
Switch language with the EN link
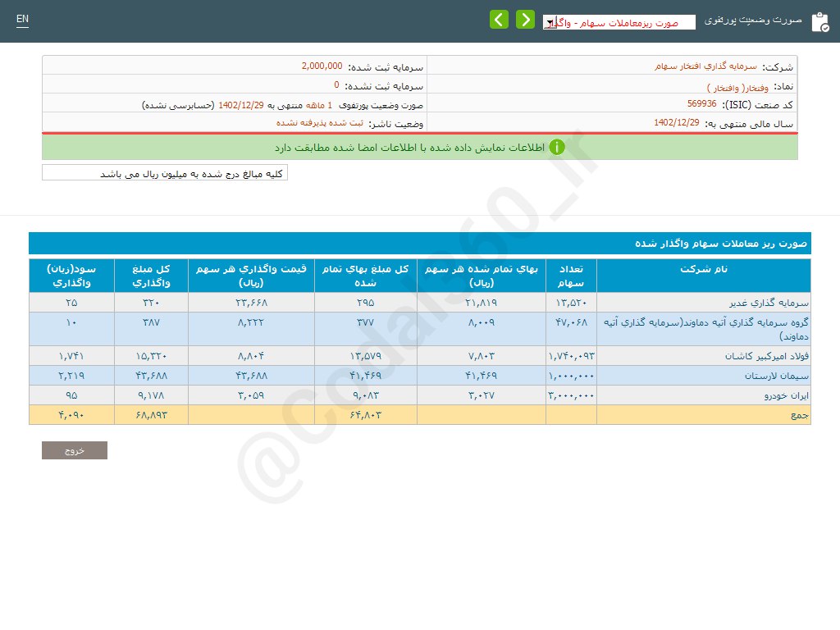tap(22, 19)
